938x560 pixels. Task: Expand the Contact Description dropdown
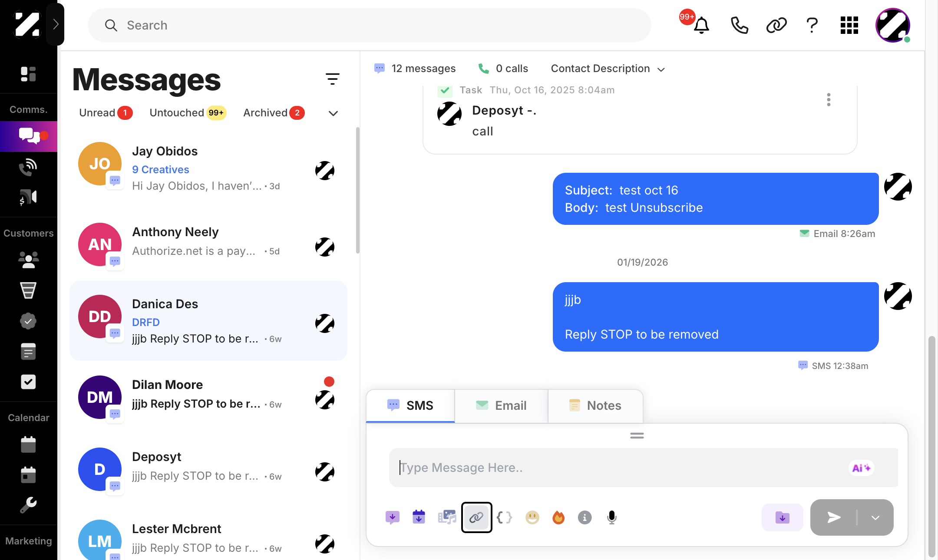click(608, 69)
